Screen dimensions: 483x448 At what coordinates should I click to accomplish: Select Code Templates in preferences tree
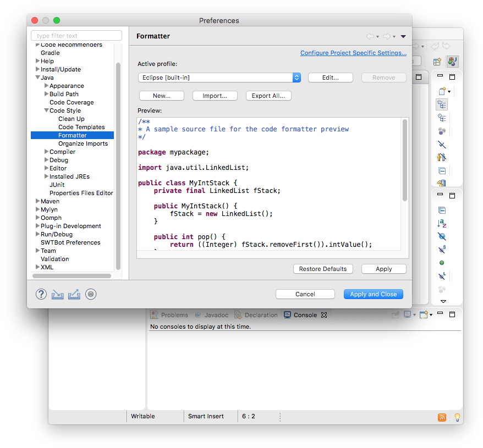(x=81, y=127)
